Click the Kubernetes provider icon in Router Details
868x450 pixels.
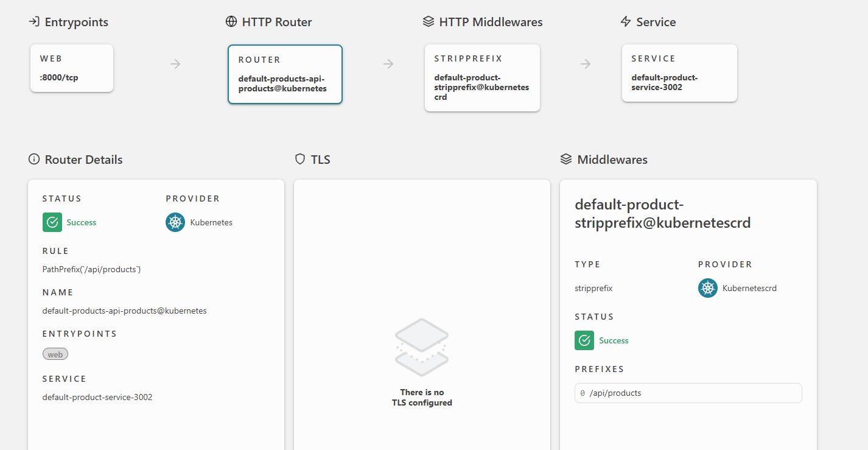point(175,222)
